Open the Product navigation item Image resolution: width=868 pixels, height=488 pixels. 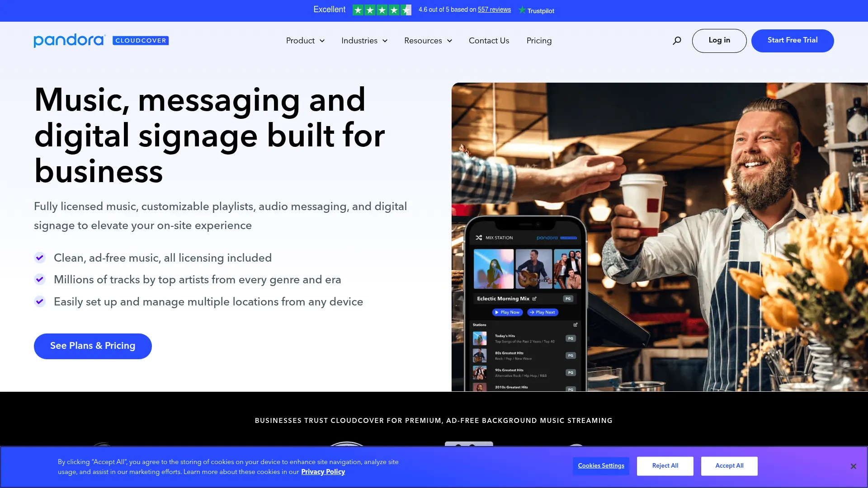(x=300, y=41)
